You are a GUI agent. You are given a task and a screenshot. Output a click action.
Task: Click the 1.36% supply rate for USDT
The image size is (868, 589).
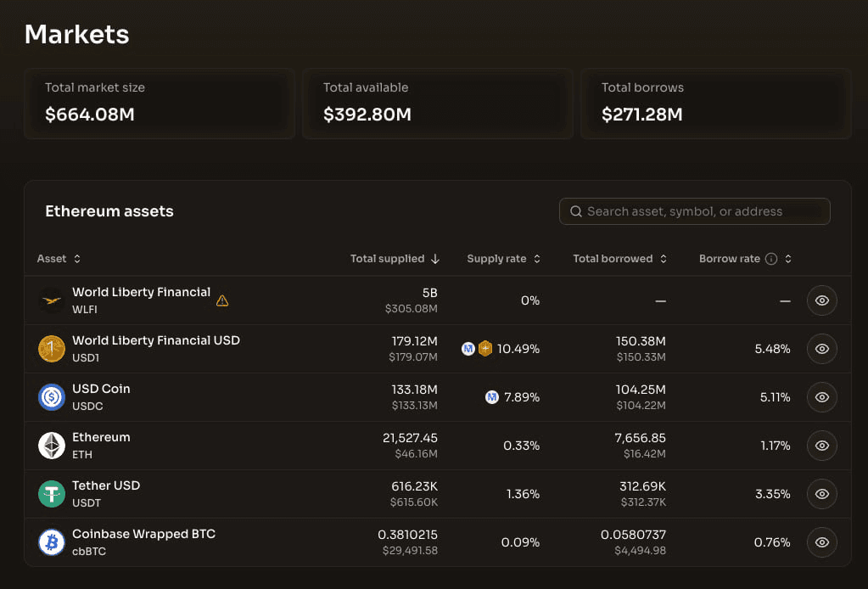[524, 494]
